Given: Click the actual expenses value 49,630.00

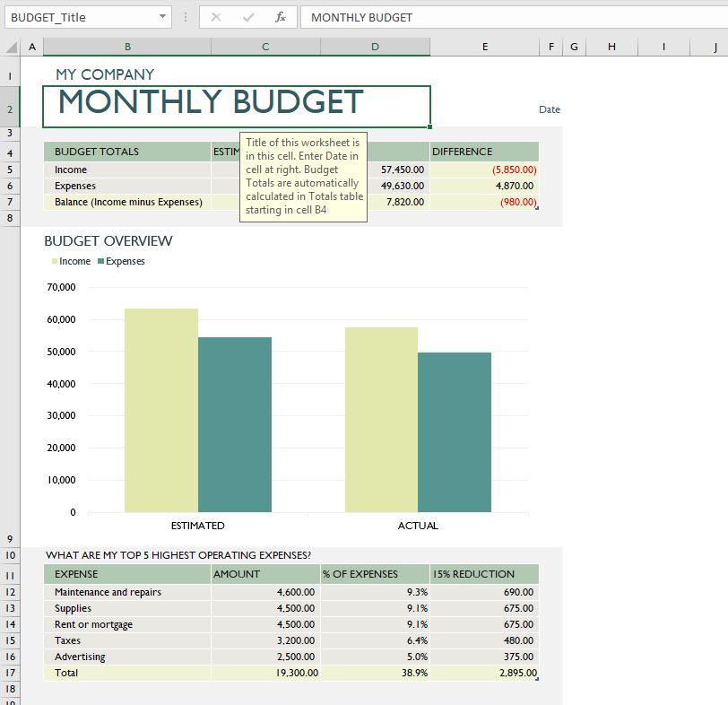Looking at the screenshot, I should 402,186.
